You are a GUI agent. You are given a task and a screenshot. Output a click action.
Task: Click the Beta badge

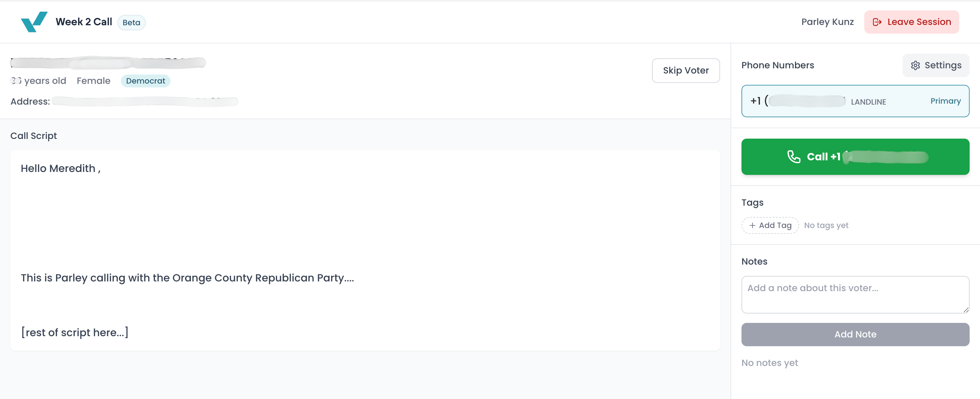pyautogui.click(x=131, y=22)
